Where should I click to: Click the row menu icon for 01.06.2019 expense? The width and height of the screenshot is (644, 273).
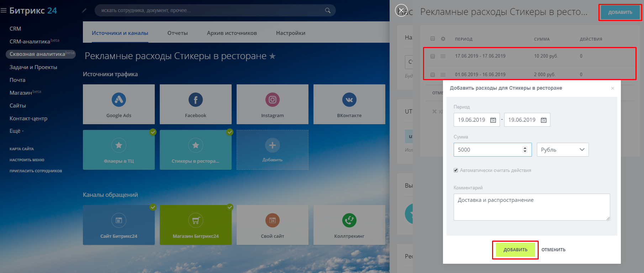(443, 75)
